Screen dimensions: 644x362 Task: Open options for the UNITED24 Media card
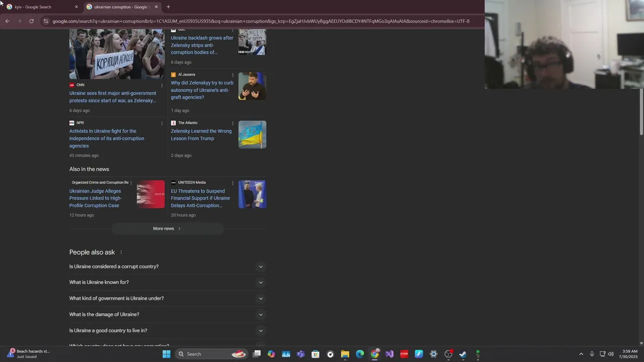coord(232,183)
